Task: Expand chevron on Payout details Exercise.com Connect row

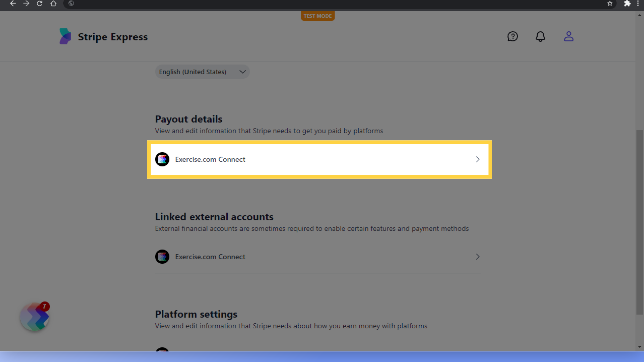Action: click(478, 159)
